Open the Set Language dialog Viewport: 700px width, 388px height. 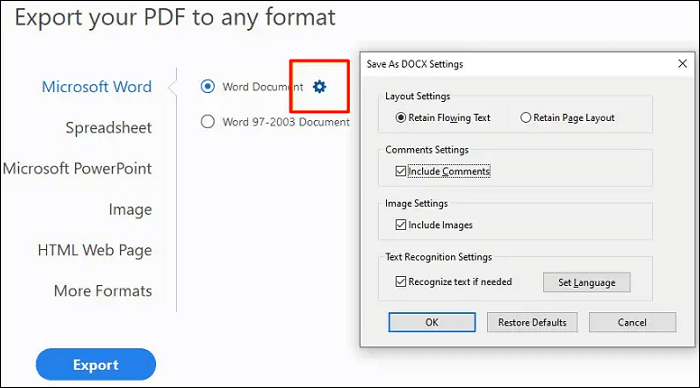click(x=587, y=282)
